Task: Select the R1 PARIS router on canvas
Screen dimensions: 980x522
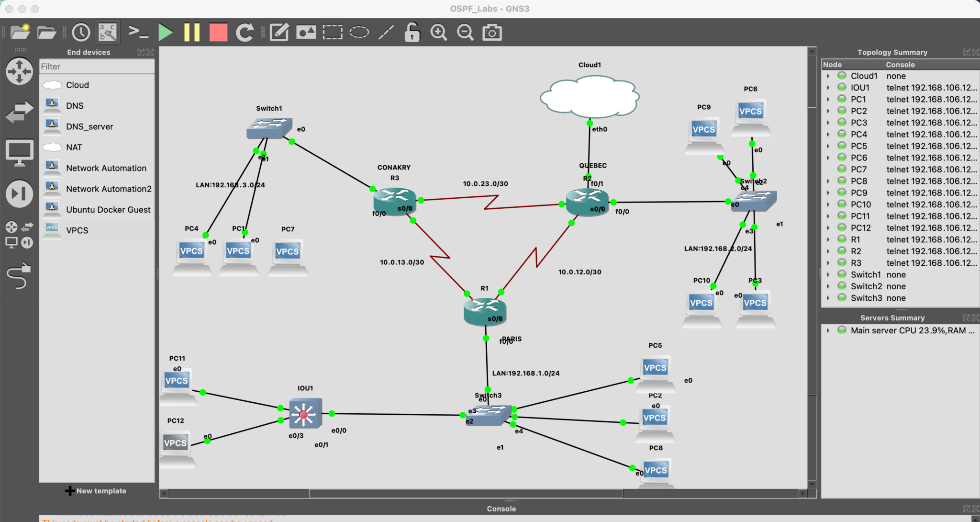Action: [x=485, y=312]
